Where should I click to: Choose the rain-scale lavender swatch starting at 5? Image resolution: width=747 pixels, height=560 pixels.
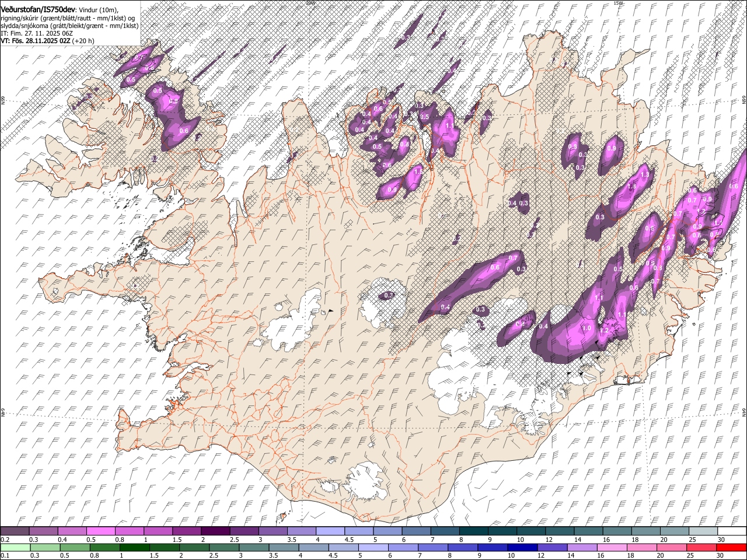373,547
